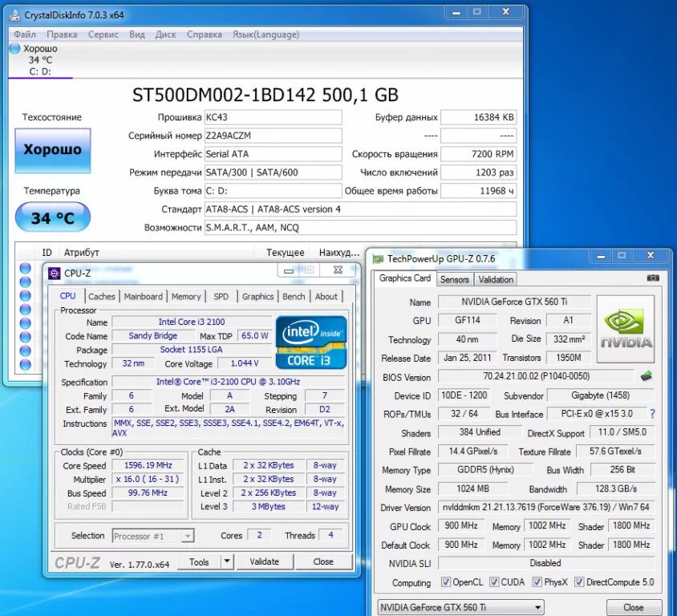This screenshot has width=677, height=616.
Task: Click the serial number field Z2A9ACZM
Action: [273, 136]
